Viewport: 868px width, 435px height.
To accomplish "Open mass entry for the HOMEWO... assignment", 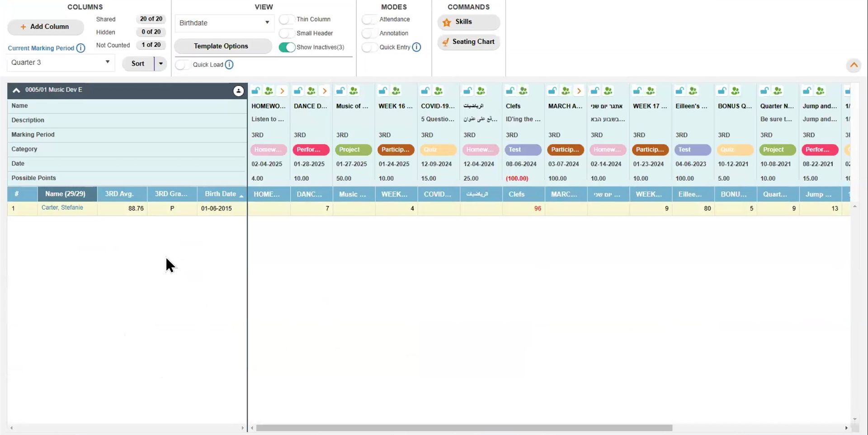I will [269, 90].
